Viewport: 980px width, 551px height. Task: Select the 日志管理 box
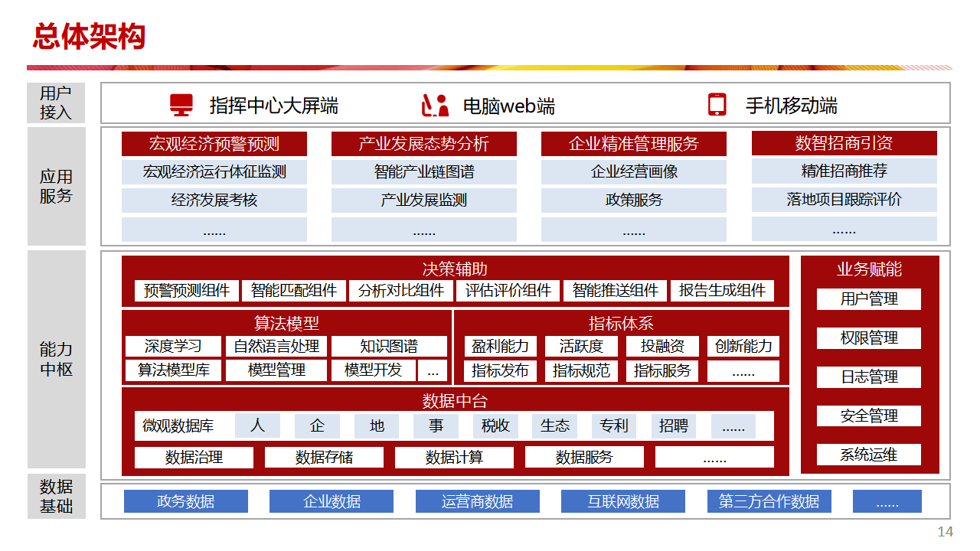click(x=869, y=377)
